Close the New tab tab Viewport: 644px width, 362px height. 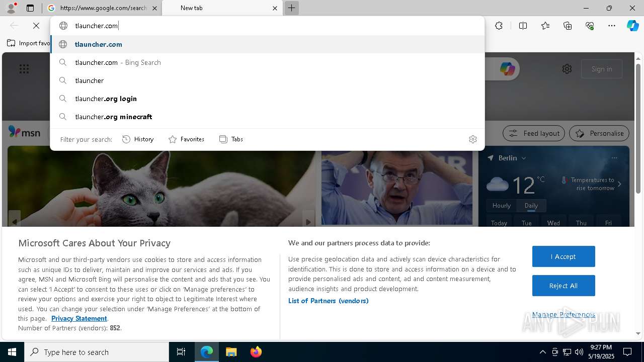275,8
